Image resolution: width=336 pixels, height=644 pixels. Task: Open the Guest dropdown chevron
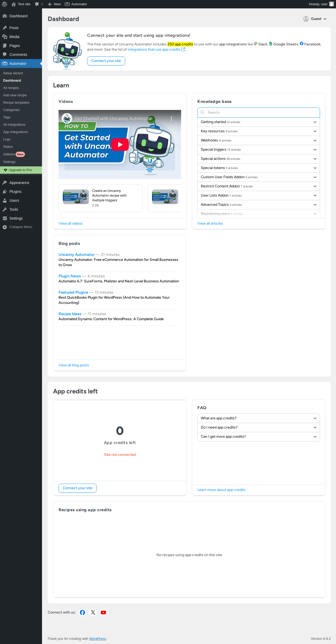(325, 19)
